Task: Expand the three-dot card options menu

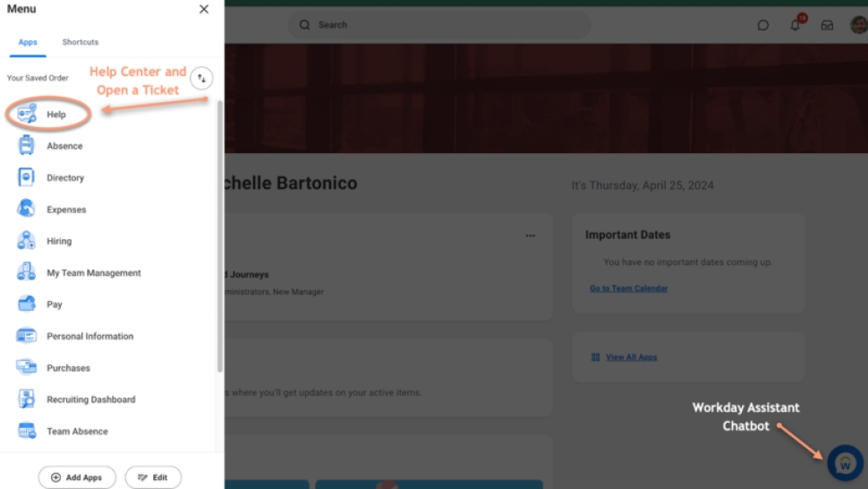Action: coord(531,236)
